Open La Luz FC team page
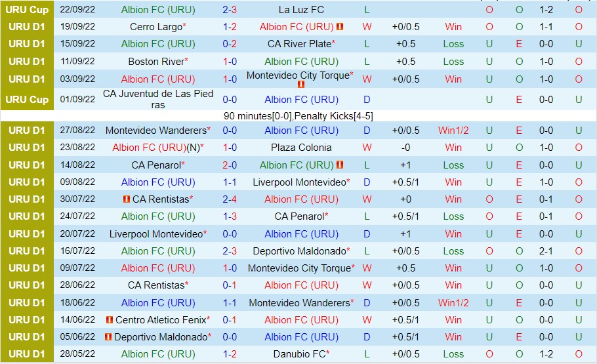The image size is (597, 364). coord(301,10)
